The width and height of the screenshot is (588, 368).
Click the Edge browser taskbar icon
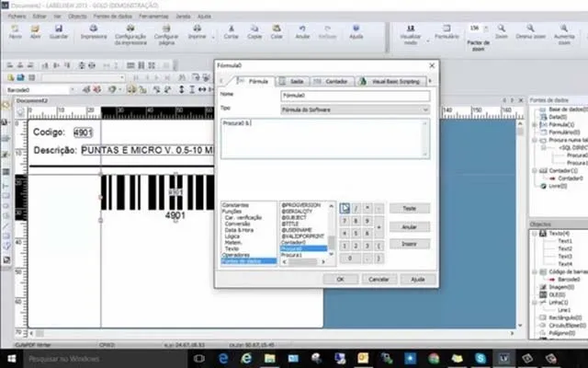click(223, 359)
